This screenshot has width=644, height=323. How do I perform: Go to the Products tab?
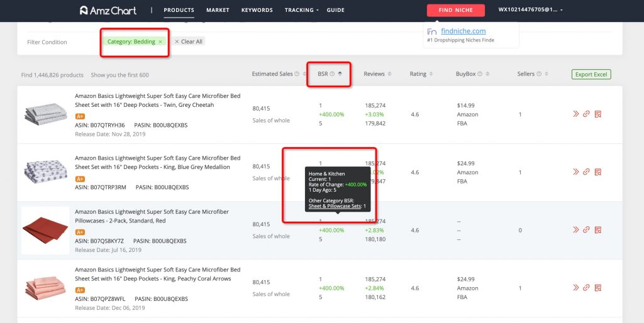(179, 10)
